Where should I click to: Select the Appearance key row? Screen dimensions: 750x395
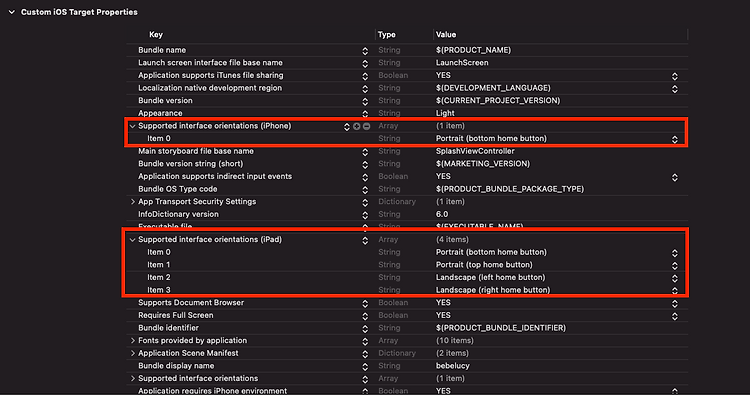160,113
